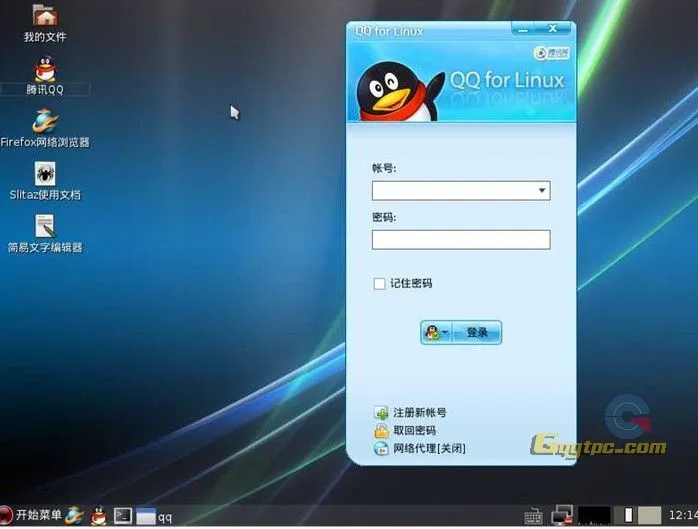Focus the 帐号 account input field
698x529 pixels.
[461, 191]
